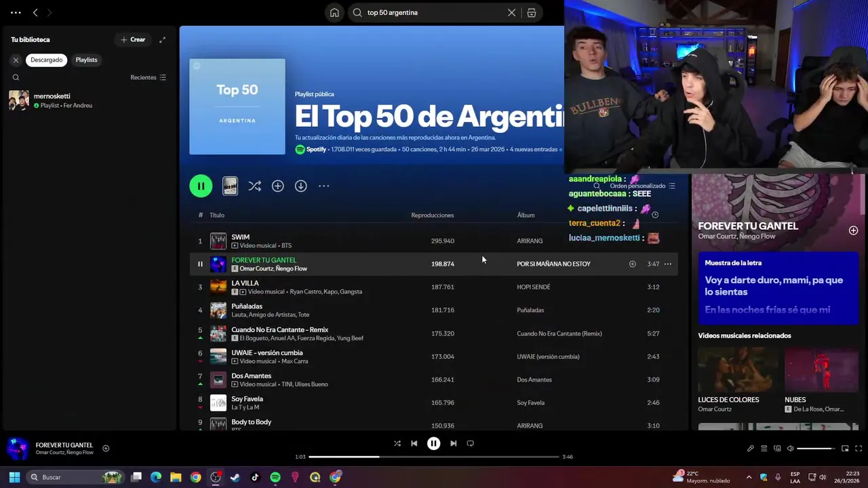Viewport: 868px width, 488px height.
Task: Sort tracks by the Título column
Action: (x=217, y=215)
